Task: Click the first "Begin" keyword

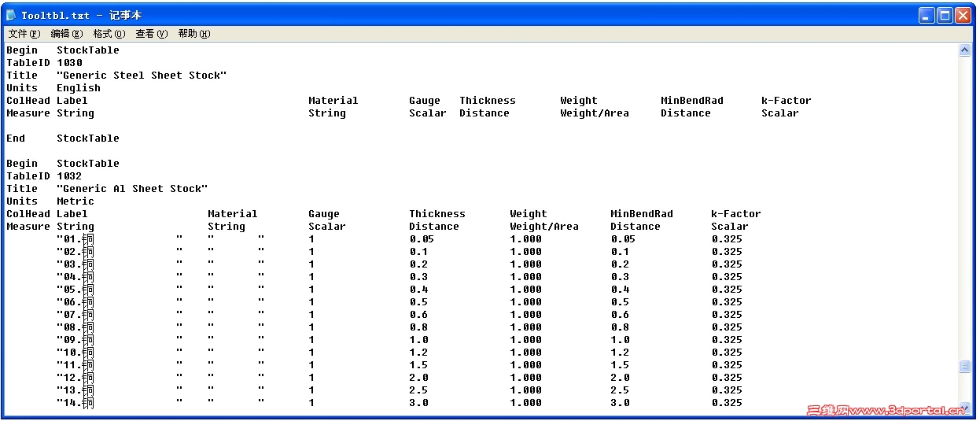Action: (22, 50)
